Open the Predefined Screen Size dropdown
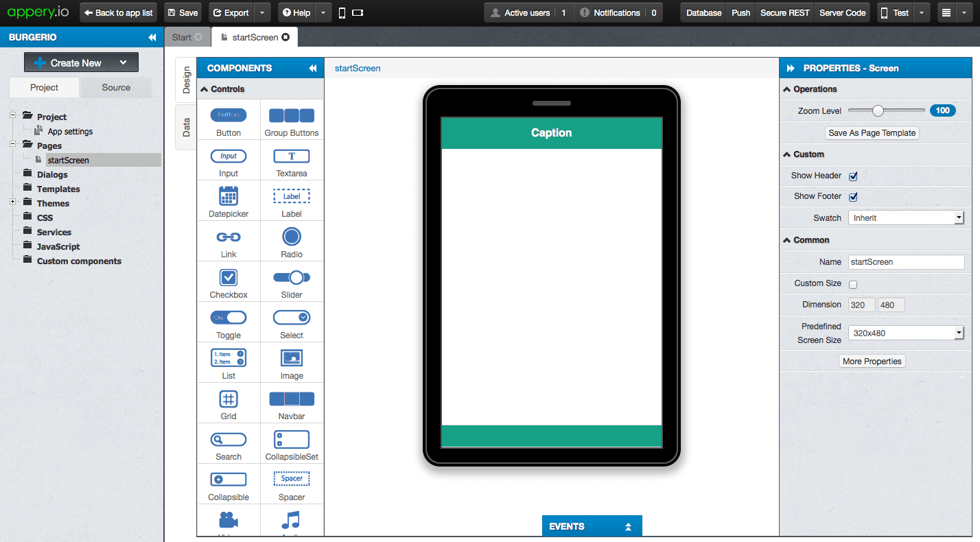Image resolution: width=980 pixels, height=542 pixels. tap(906, 333)
